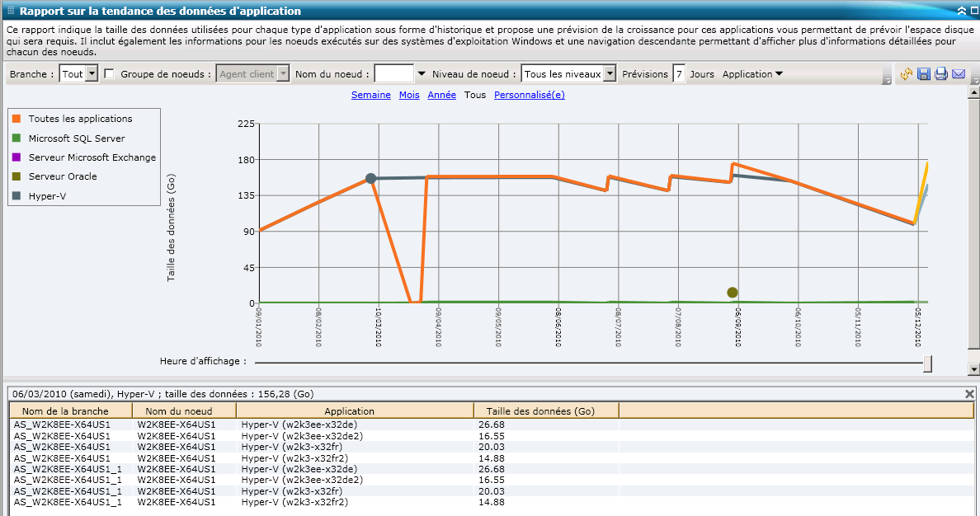The width and height of the screenshot is (980, 516).
Task: Print the report via the printer icon
Action: click(x=940, y=74)
